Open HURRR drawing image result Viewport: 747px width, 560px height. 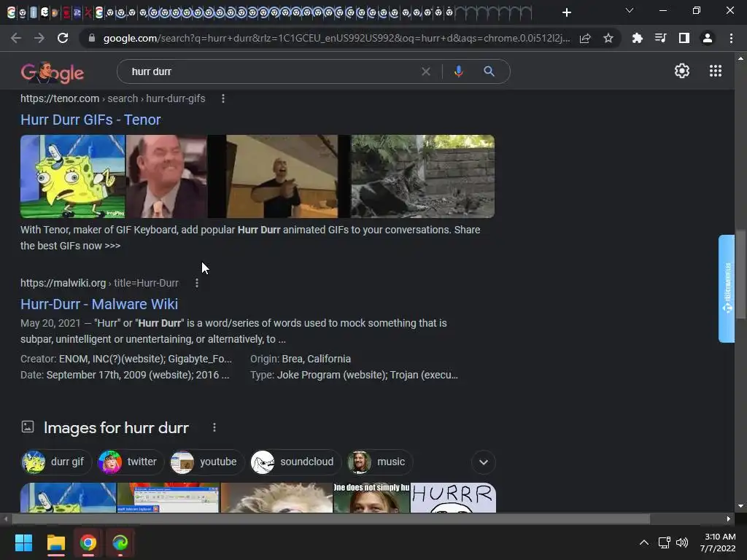coord(453,497)
